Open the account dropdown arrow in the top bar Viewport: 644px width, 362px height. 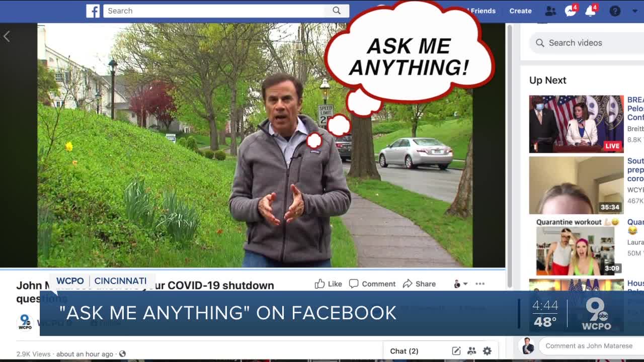[x=634, y=11]
